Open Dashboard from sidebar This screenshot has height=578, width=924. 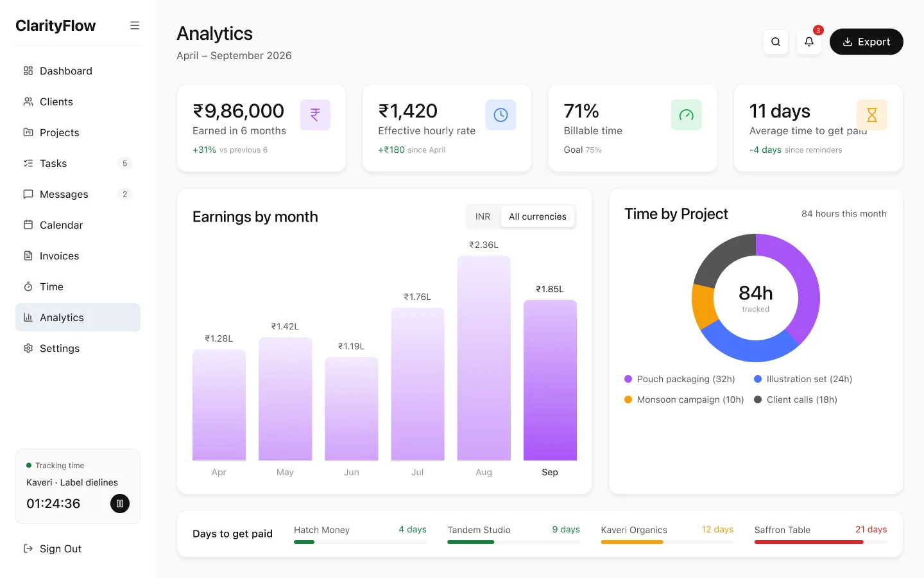(x=78, y=71)
